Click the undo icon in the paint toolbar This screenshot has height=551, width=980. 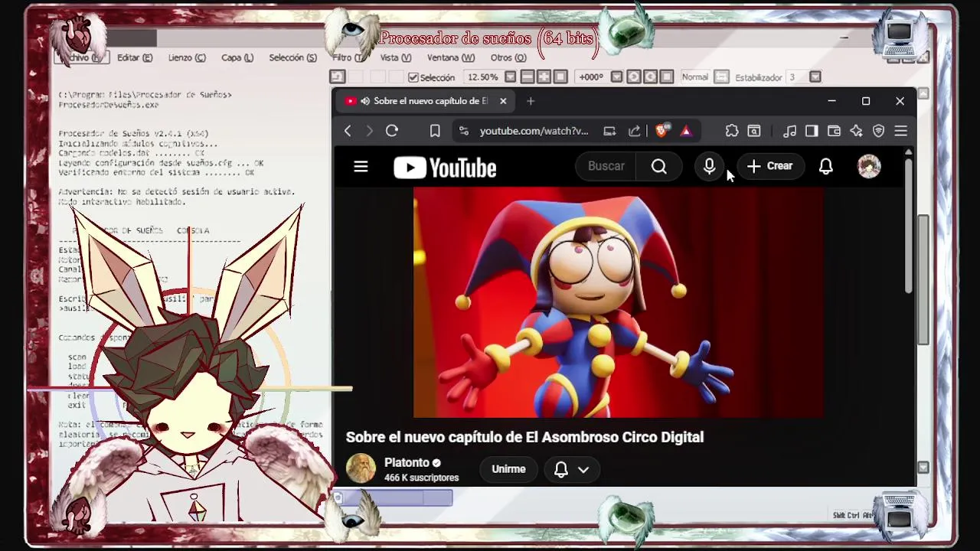[x=337, y=77]
